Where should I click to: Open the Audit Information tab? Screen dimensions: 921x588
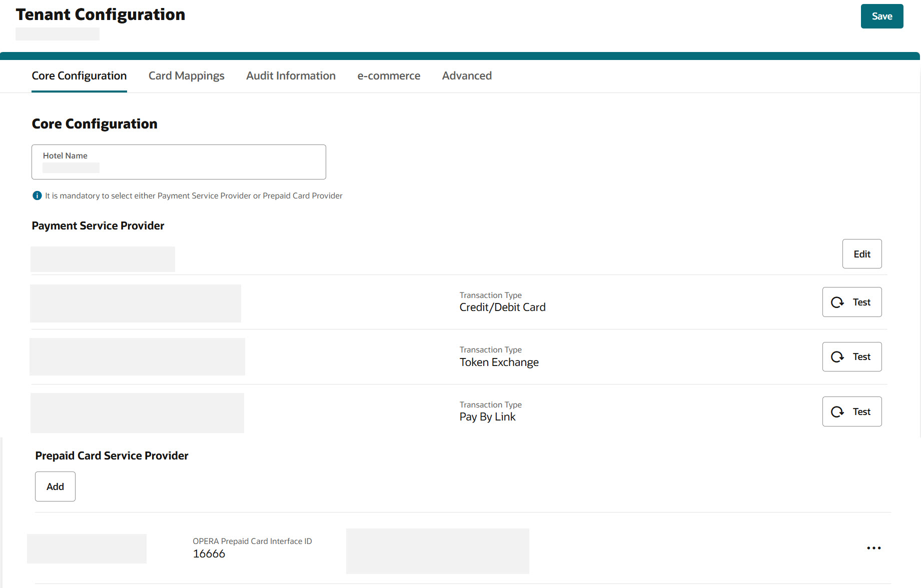pos(291,75)
